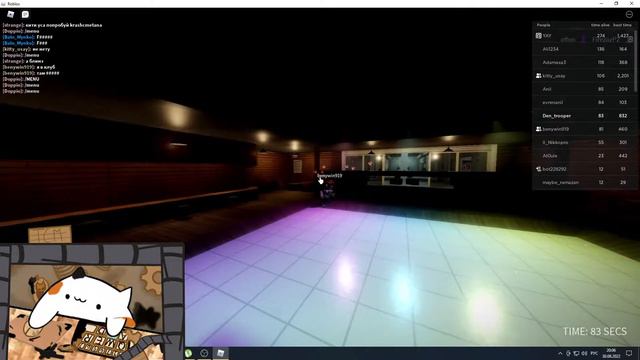Toggle the chat window icon

(x=25, y=14)
